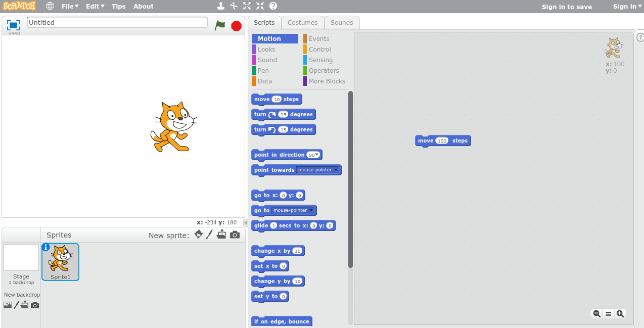Collapse the stage with small arrow

click(x=246, y=223)
